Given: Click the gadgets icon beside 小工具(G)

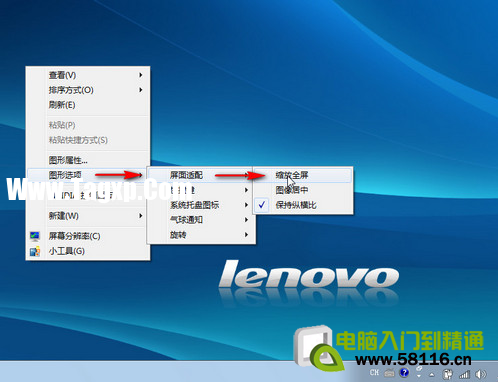Looking at the screenshot, I should click(35, 251).
